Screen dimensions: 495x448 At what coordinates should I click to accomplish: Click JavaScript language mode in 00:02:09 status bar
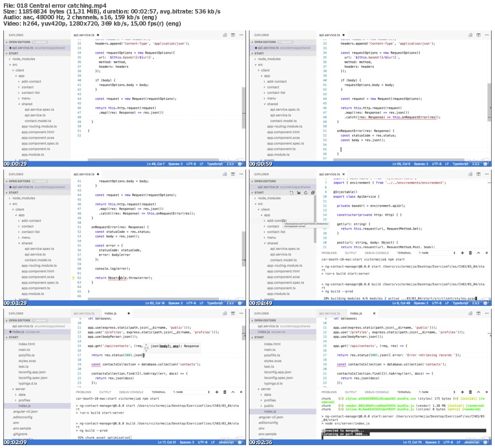[x=226, y=442]
